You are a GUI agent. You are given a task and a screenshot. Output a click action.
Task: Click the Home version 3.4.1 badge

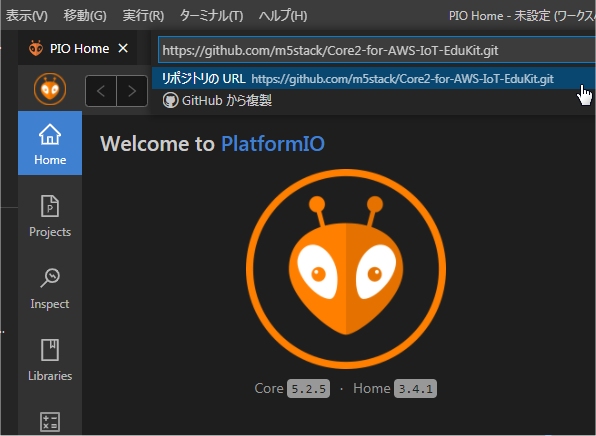[x=415, y=389]
